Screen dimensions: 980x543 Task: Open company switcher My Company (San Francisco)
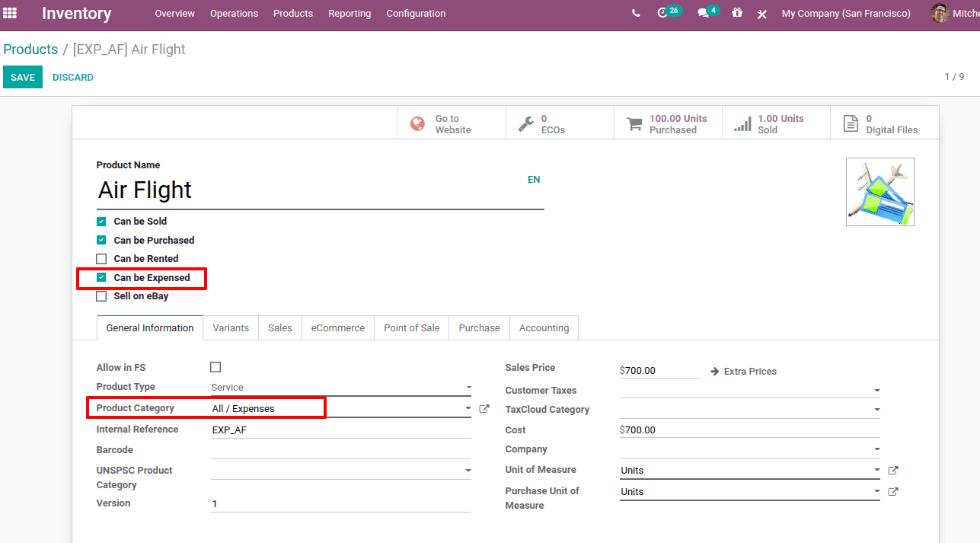coord(846,14)
